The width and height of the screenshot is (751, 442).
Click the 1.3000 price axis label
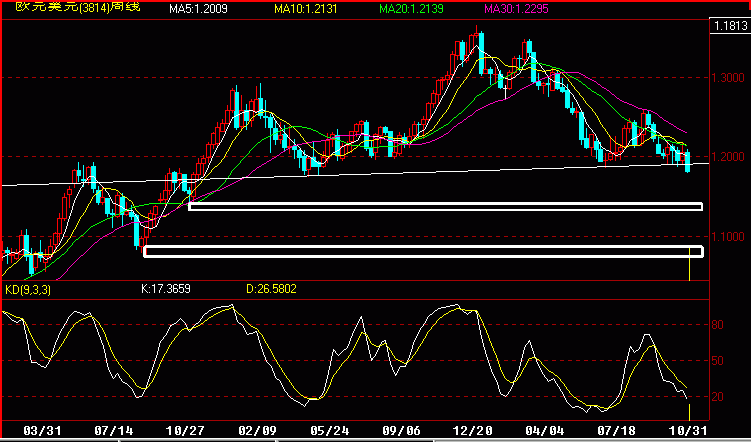point(730,78)
